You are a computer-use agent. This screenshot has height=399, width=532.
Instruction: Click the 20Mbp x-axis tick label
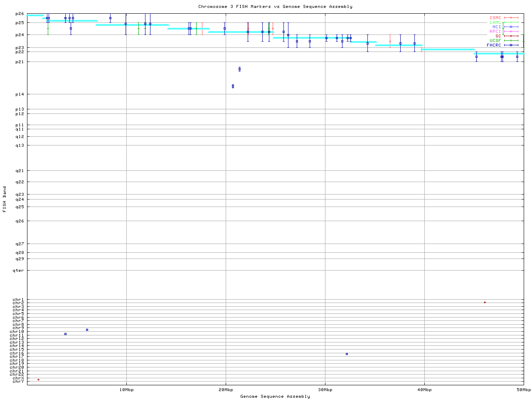point(226,390)
